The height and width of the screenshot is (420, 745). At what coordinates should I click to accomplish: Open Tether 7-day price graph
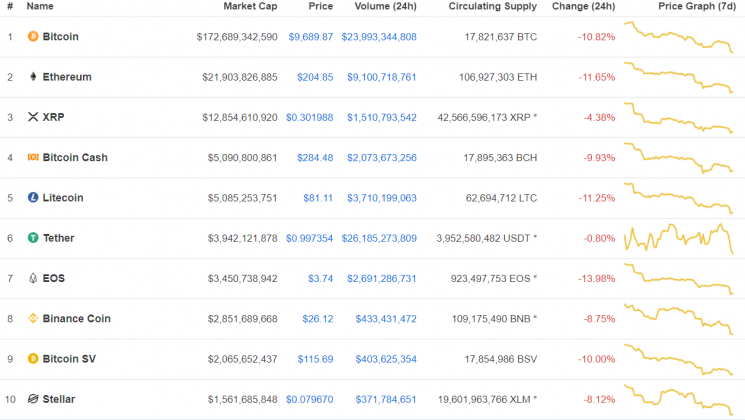pyautogui.click(x=678, y=239)
